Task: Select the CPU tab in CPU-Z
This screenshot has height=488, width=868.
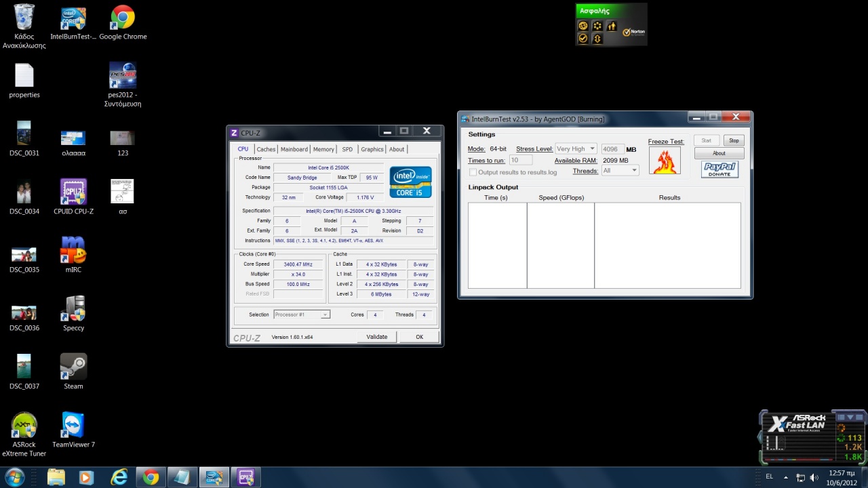Action: 243,149
